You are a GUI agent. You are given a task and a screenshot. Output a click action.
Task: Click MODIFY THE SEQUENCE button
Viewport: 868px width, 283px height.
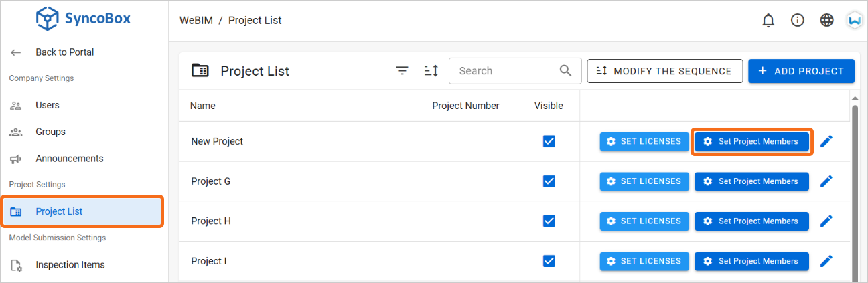point(665,71)
